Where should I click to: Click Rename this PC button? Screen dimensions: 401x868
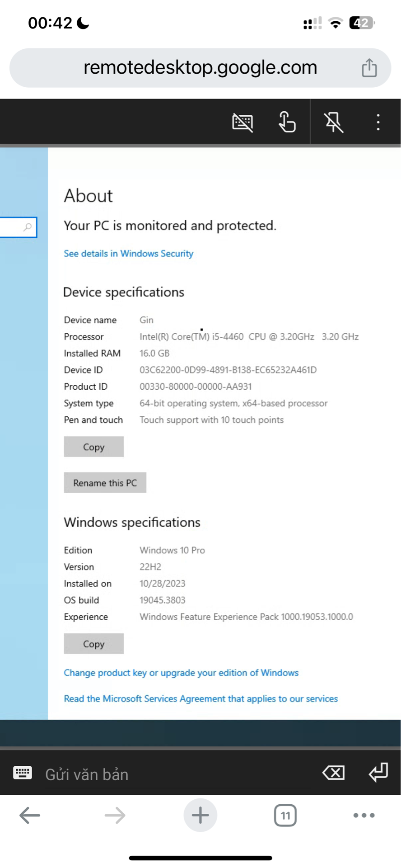pos(105,482)
